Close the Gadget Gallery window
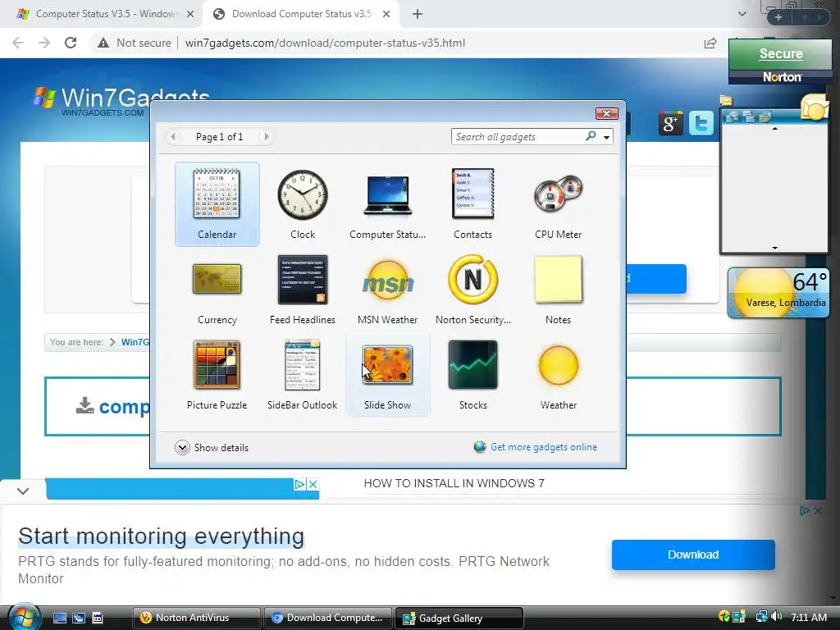 (x=607, y=113)
